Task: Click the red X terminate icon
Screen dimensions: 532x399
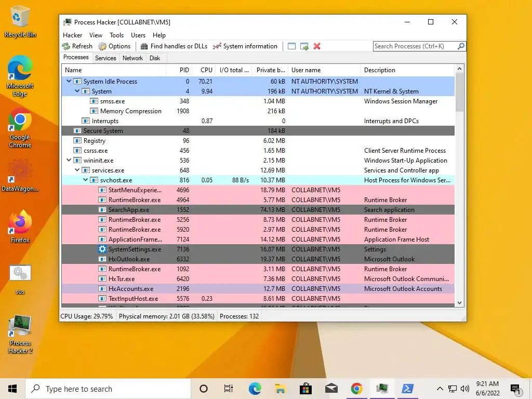Action: [317, 46]
